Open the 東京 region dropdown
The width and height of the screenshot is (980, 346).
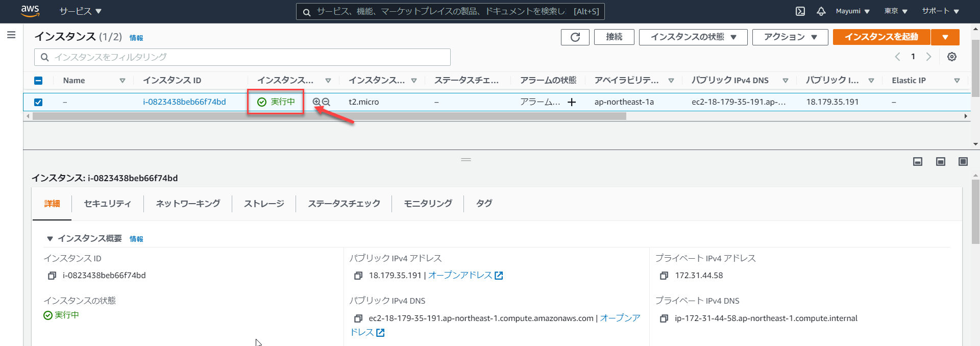coord(896,11)
